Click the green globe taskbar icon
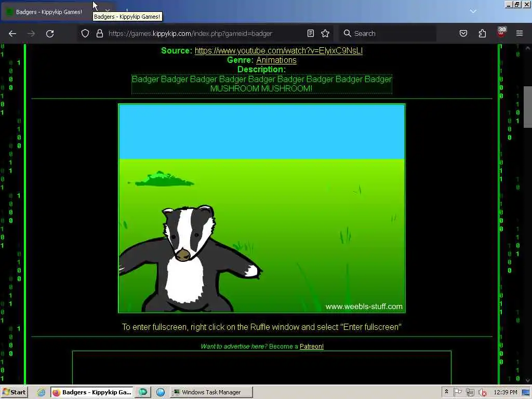The image size is (532, 399). (143, 392)
